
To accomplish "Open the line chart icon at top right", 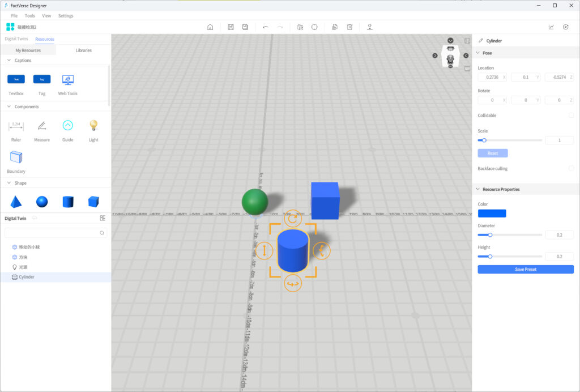I will [x=551, y=27].
